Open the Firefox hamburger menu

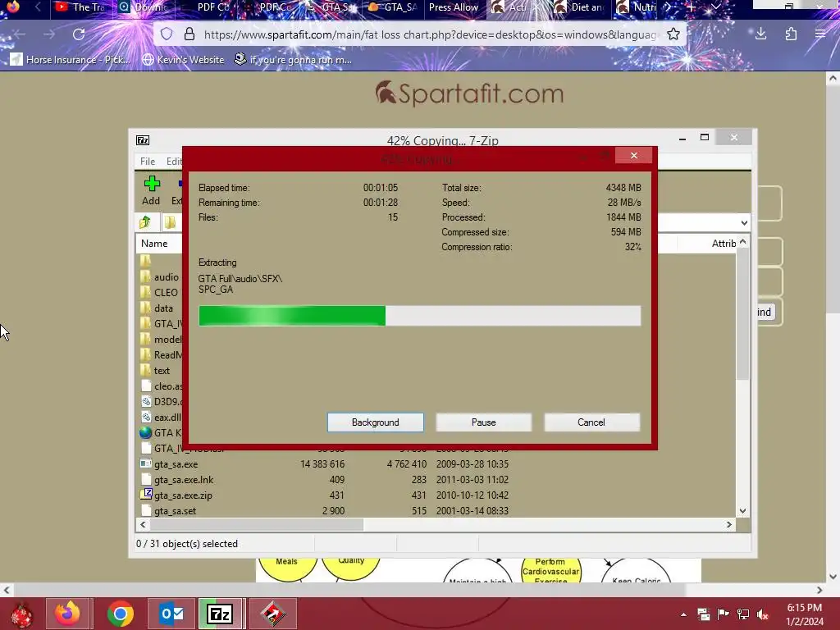(x=820, y=34)
